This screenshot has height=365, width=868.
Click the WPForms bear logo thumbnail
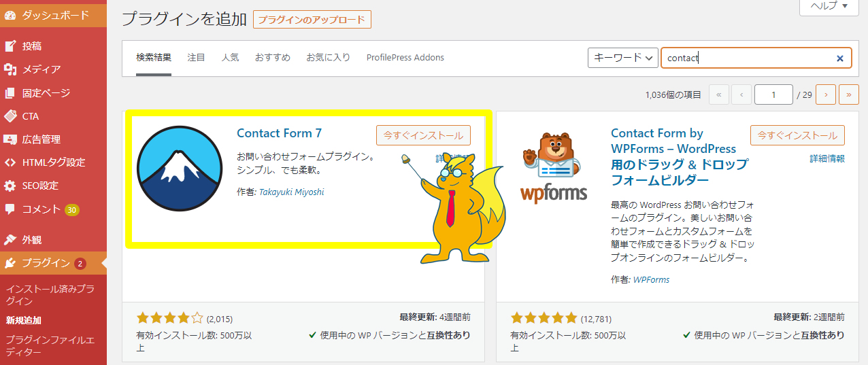[554, 167]
